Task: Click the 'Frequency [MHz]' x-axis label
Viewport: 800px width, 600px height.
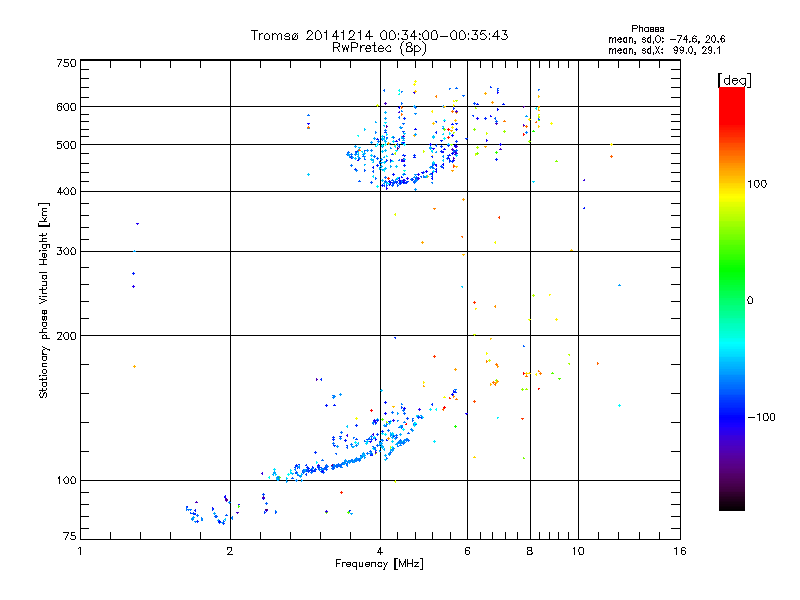Action: click(379, 564)
